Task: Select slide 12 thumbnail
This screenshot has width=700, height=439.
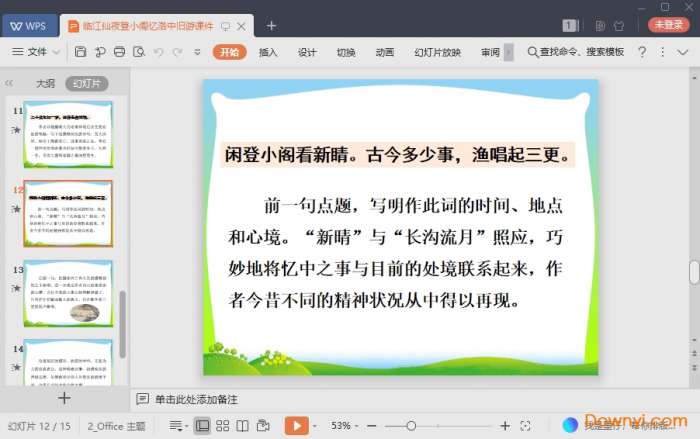Action: pyautogui.click(x=68, y=213)
